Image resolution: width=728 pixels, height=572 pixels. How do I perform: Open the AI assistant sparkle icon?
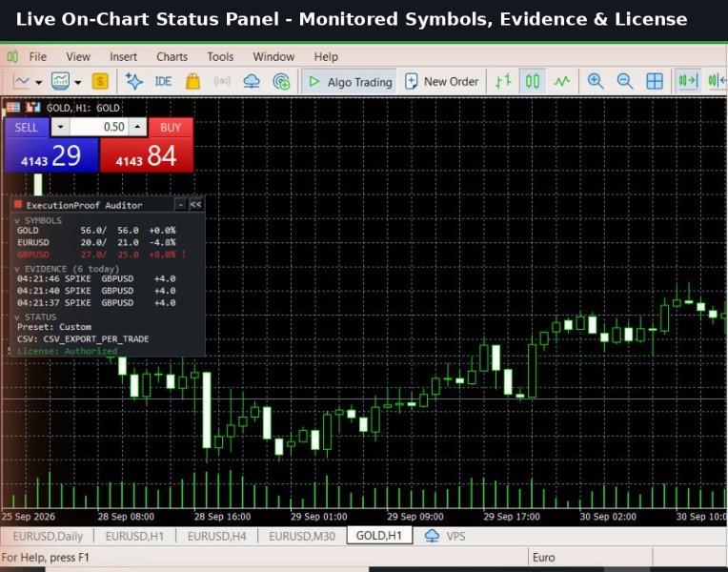pyautogui.click(x=134, y=82)
